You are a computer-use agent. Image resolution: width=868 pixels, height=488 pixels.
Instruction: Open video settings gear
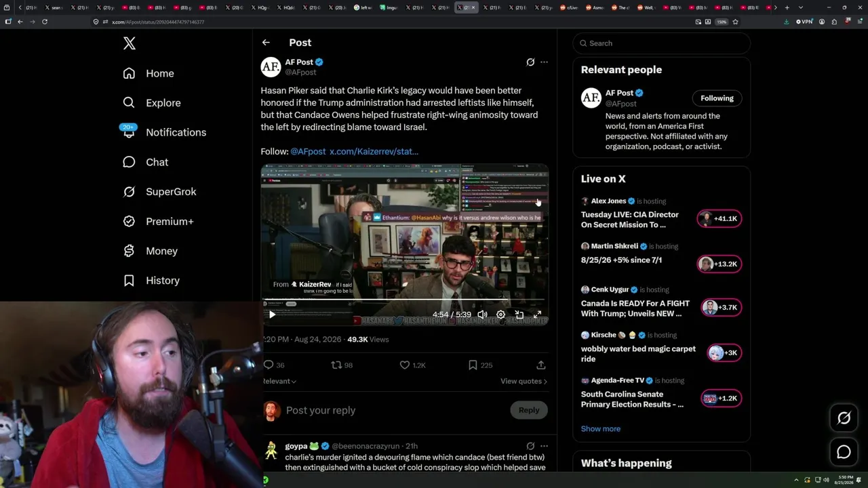(x=500, y=314)
